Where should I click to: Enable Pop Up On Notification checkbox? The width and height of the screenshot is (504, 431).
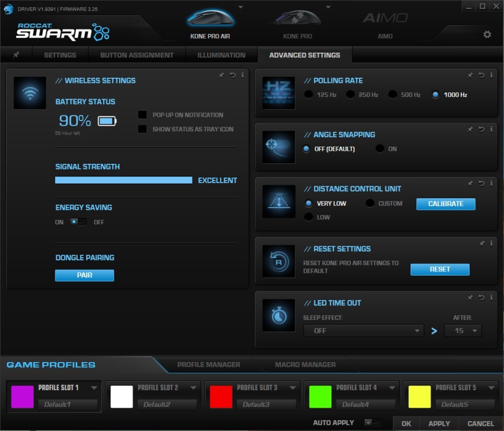point(142,115)
